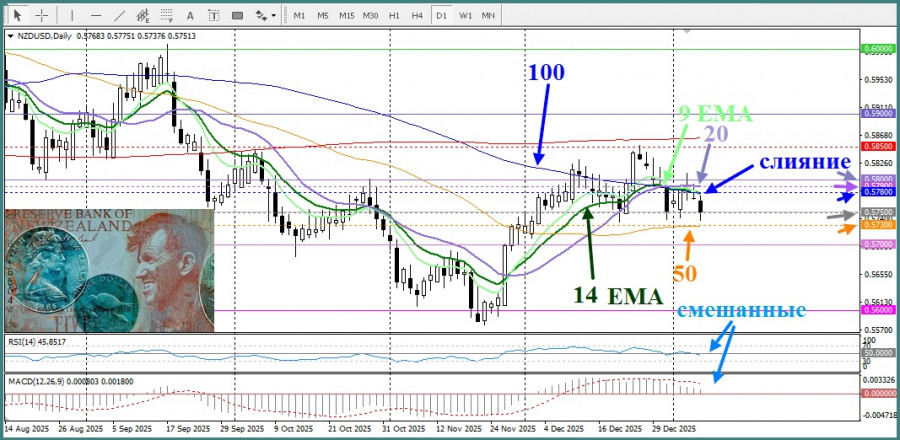
Task: Click the 0.56000 magenta price level tag
Action: point(878,309)
